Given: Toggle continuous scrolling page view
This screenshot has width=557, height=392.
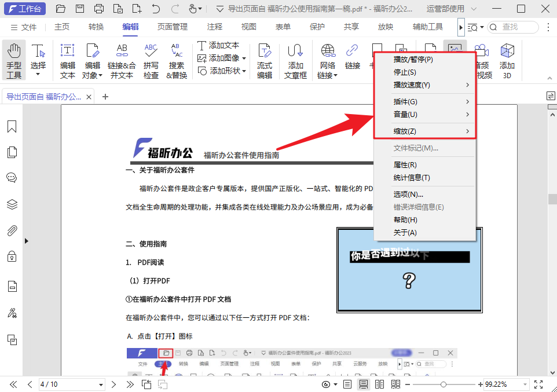Looking at the screenshot, I should (364, 384).
